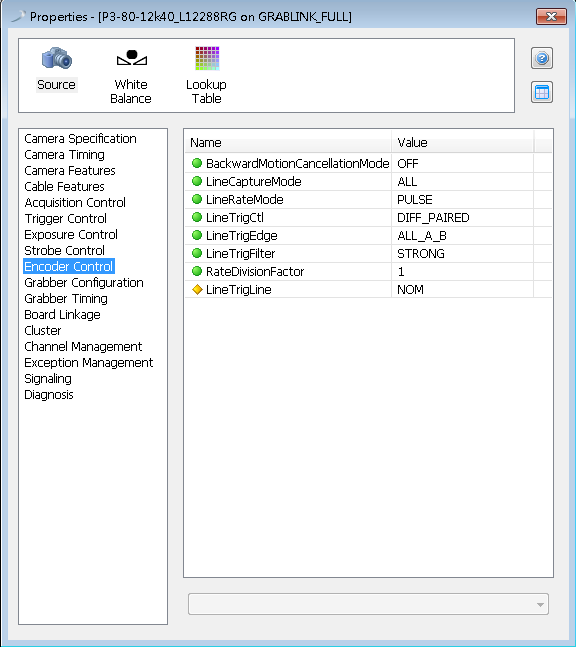Click the OFF value cell
Screen dimensions: 576x647
coord(463,163)
